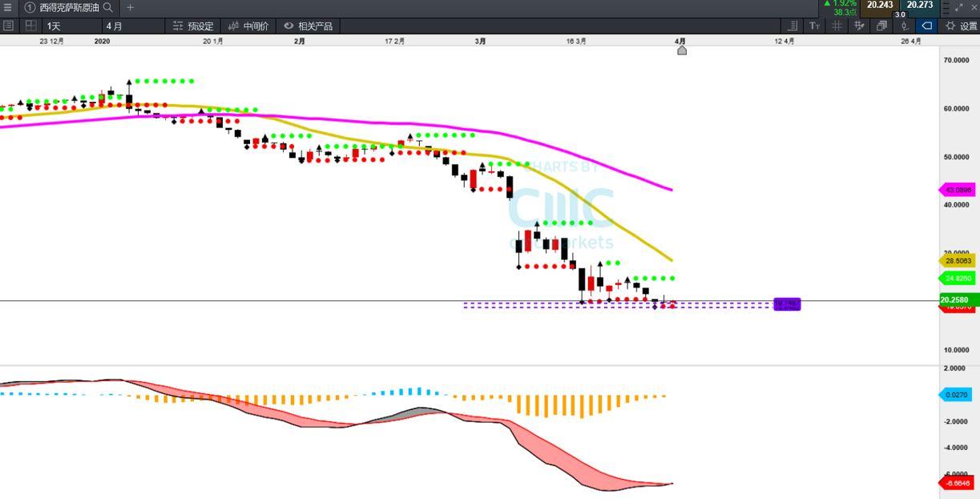Toggle the highlighted price label button
The height and width of the screenshot is (499, 980).
pyautogui.click(x=926, y=26)
